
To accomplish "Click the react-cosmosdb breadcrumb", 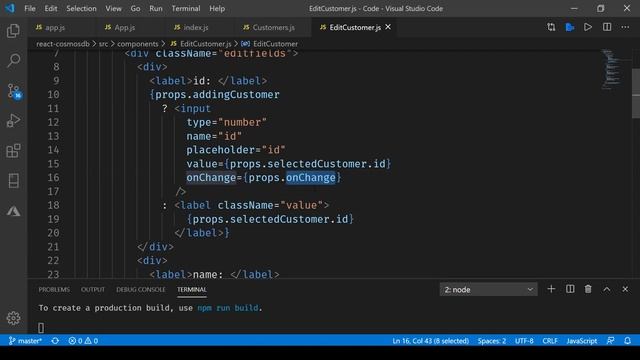I will [x=63, y=44].
